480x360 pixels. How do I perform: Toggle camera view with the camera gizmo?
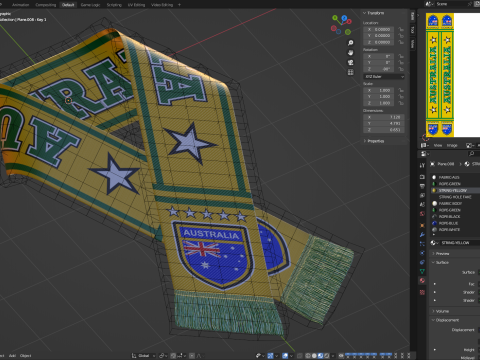click(350, 63)
